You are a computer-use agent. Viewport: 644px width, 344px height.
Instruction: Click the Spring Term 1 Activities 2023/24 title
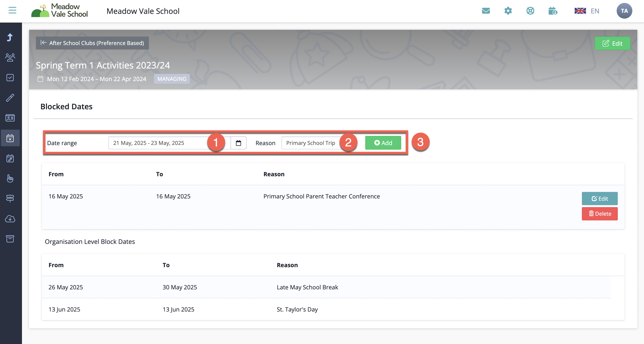coord(103,65)
